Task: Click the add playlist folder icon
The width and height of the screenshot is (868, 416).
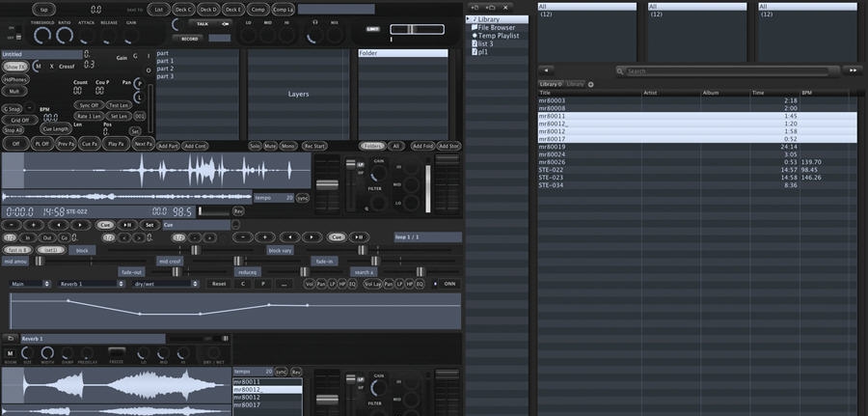Action: coord(490,7)
